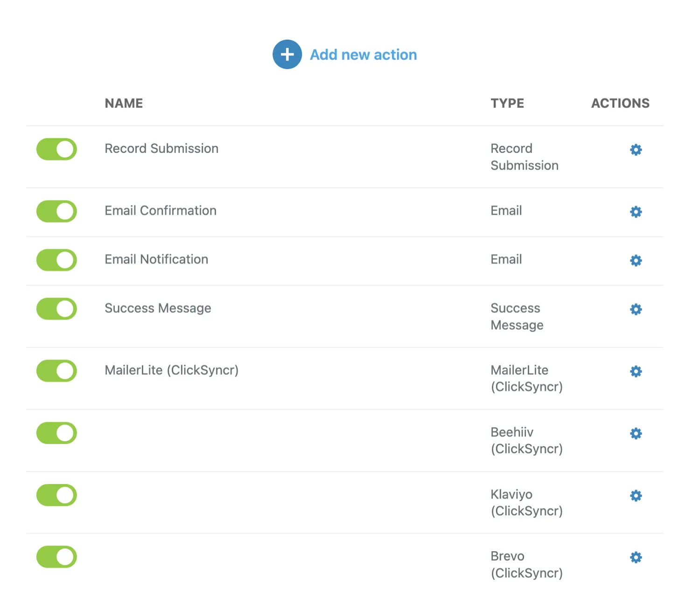Open the Add new action link

click(363, 55)
